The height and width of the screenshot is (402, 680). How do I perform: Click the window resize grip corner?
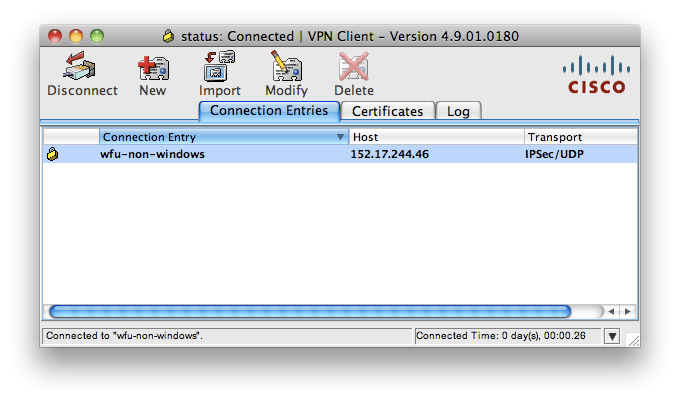tap(633, 340)
